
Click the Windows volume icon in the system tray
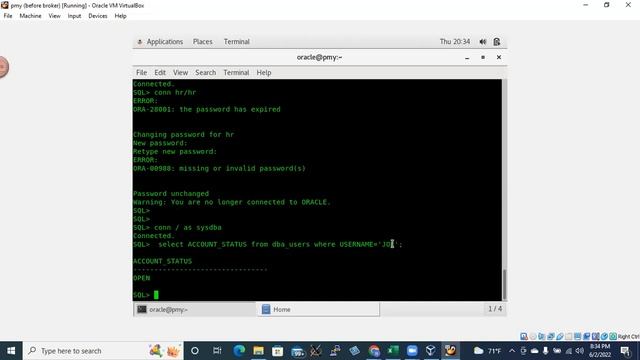580,351
